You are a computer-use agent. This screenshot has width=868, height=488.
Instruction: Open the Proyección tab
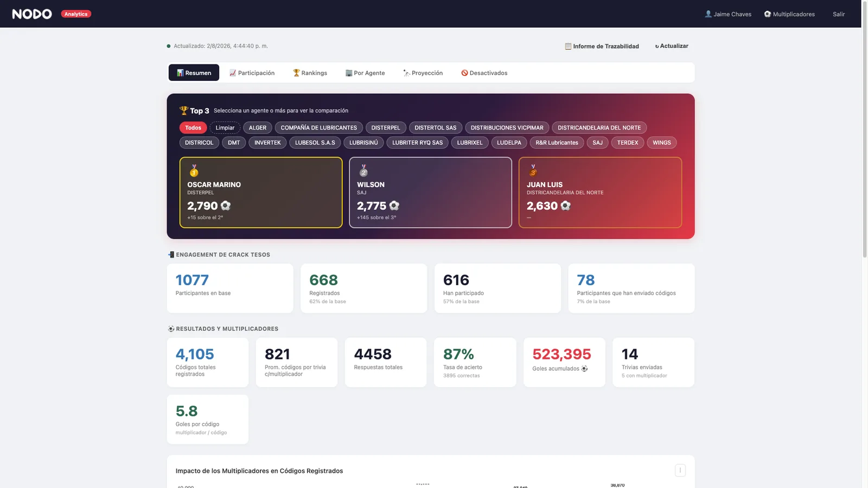click(423, 73)
